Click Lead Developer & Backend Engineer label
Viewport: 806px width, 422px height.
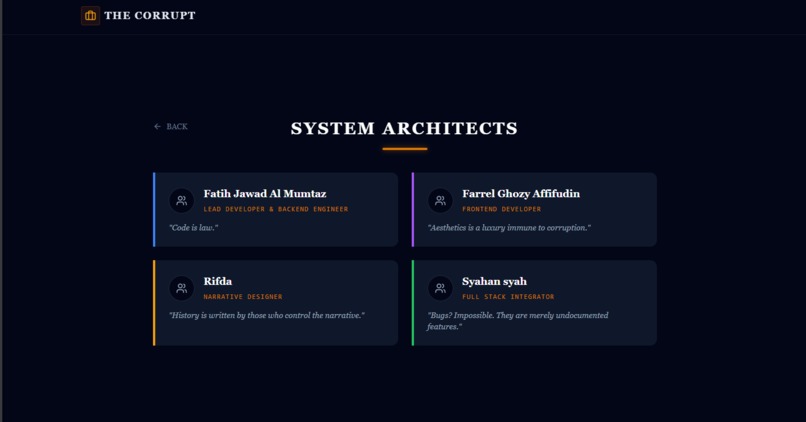pos(276,209)
